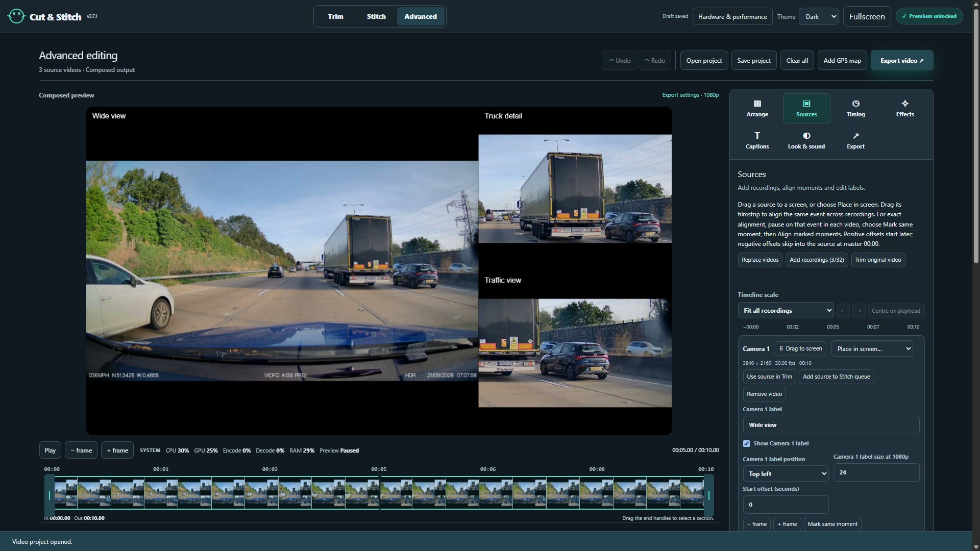Click the right arrow timeline scroll button
The image size is (980, 551).
[x=859, y=311]
